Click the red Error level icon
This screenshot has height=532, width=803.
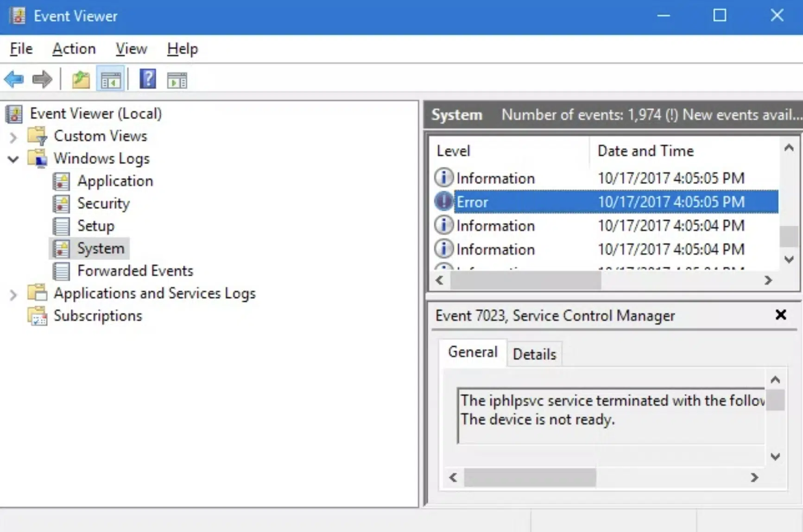pyautogui.click(x=443, y=201)
